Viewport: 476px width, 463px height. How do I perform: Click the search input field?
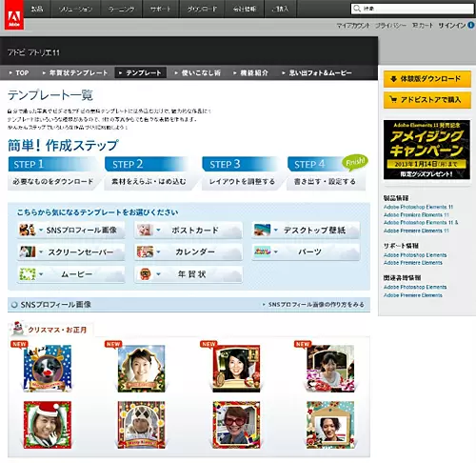[x=412, y=9]
